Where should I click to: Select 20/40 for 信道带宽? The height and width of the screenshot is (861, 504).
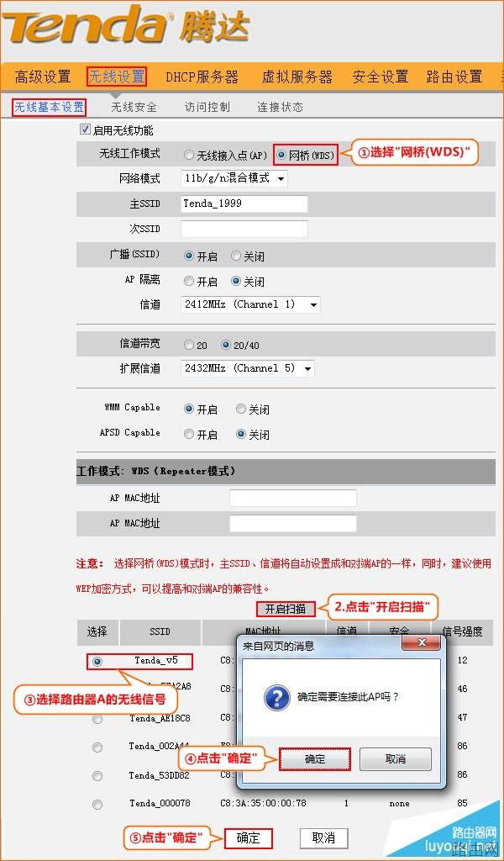(x=225, y=346)
